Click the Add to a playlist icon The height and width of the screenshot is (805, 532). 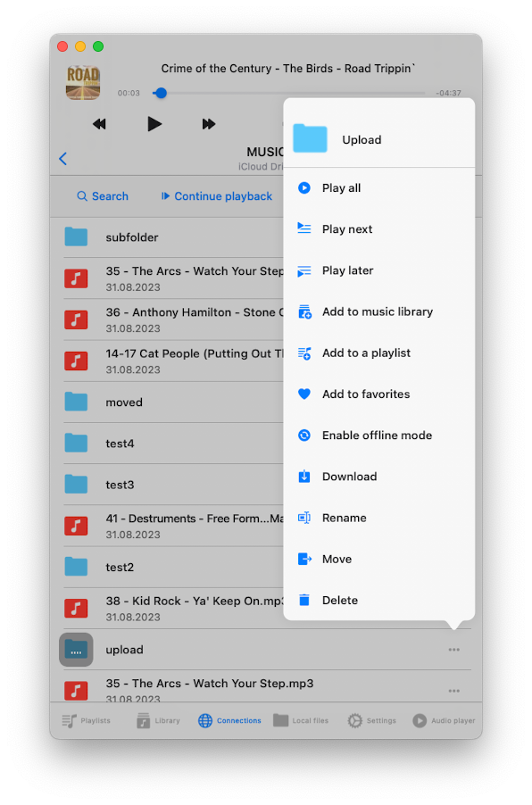[x=304, y=353]
